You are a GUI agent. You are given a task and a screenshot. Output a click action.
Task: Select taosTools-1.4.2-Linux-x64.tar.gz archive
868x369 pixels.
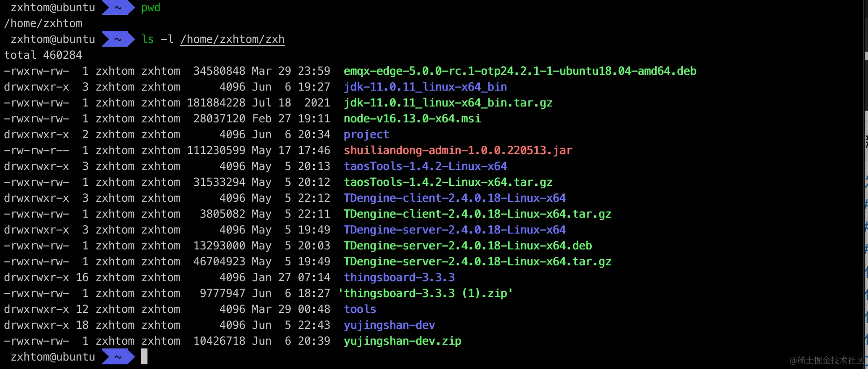click(x=448, y=182)
